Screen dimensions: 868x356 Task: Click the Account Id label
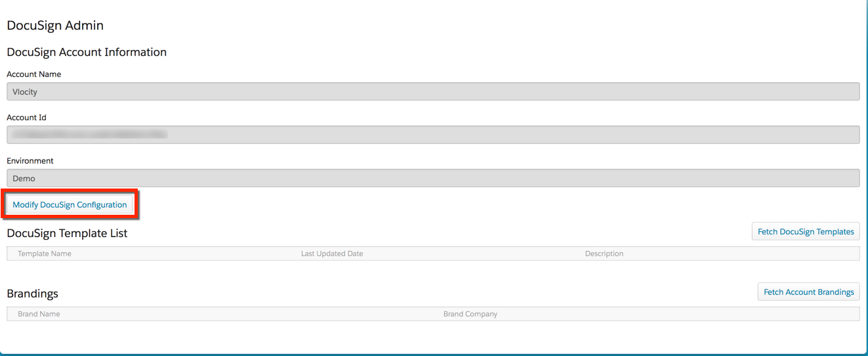pyautogui.click(x=26, y=118)
